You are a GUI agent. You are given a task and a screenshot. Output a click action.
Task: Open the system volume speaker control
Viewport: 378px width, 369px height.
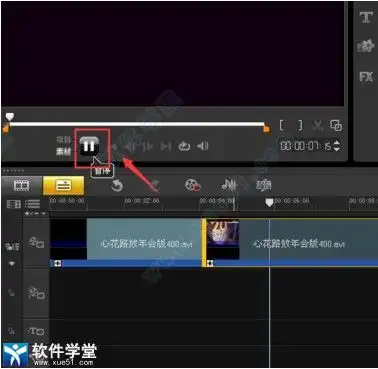202,146
